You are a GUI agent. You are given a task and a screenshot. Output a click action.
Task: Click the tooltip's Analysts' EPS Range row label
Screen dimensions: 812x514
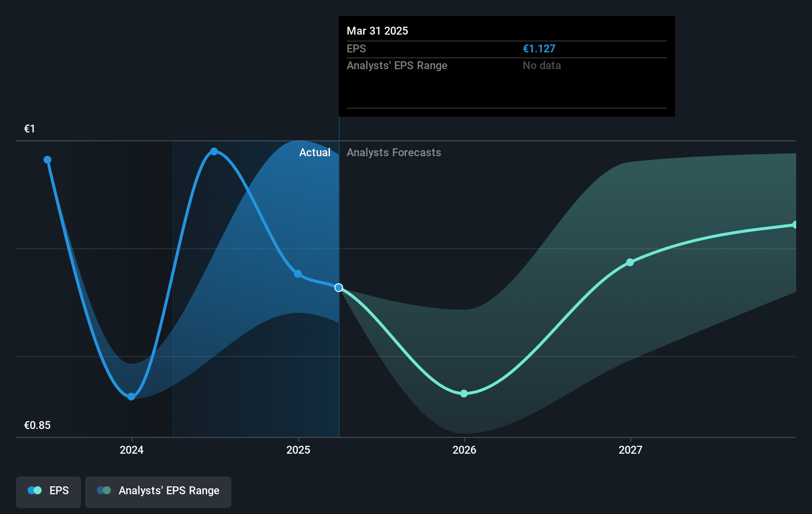pos(397,65)
